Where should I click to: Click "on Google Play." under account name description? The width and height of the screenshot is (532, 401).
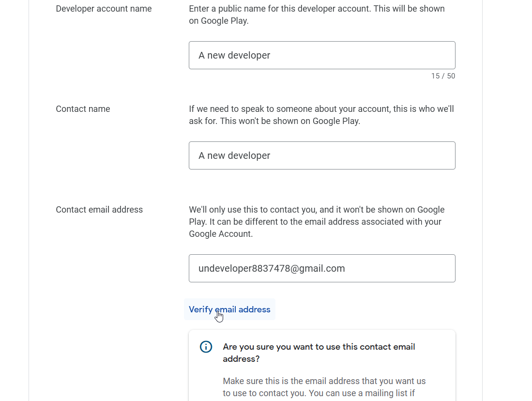pyautogui.click(x=219, y=21)
